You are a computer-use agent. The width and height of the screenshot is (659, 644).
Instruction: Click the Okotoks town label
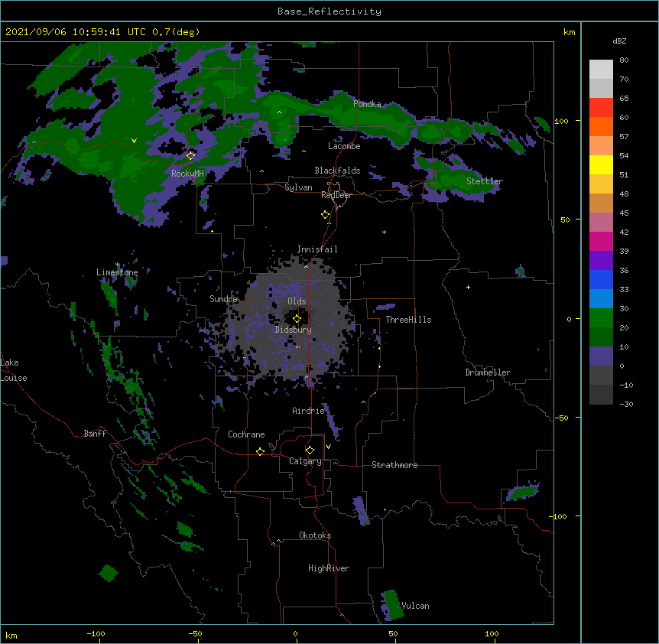(x=315, y=535)
